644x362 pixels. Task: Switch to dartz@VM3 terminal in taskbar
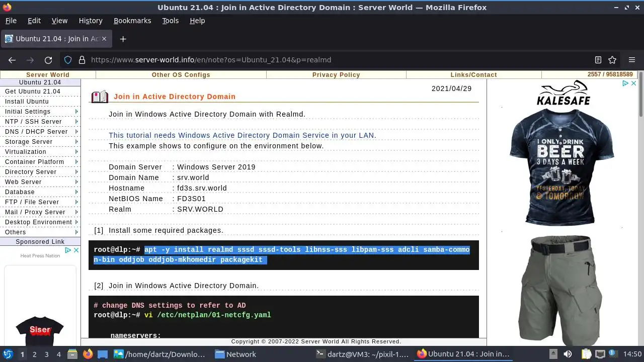(x=362, y=354)
